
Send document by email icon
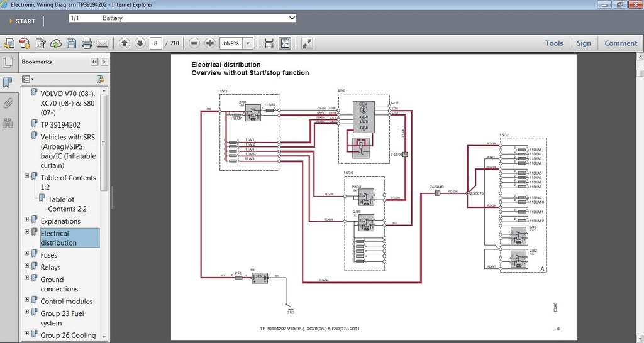[103, 43]
